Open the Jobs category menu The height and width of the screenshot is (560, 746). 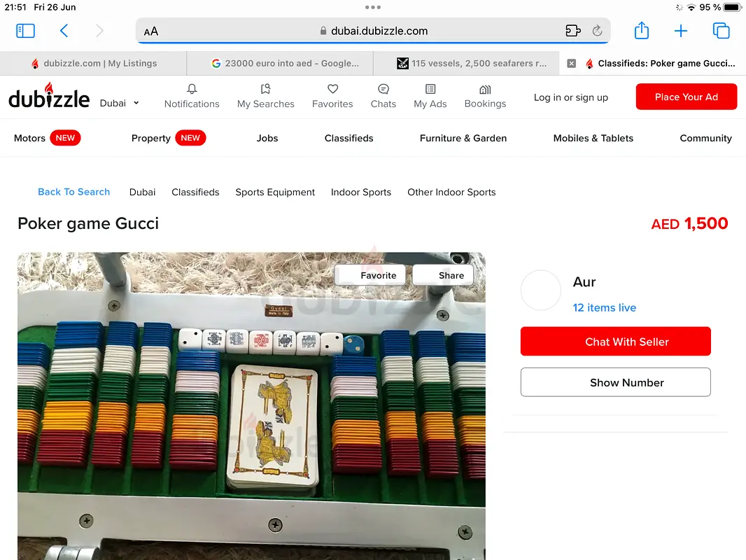(267, 139)
